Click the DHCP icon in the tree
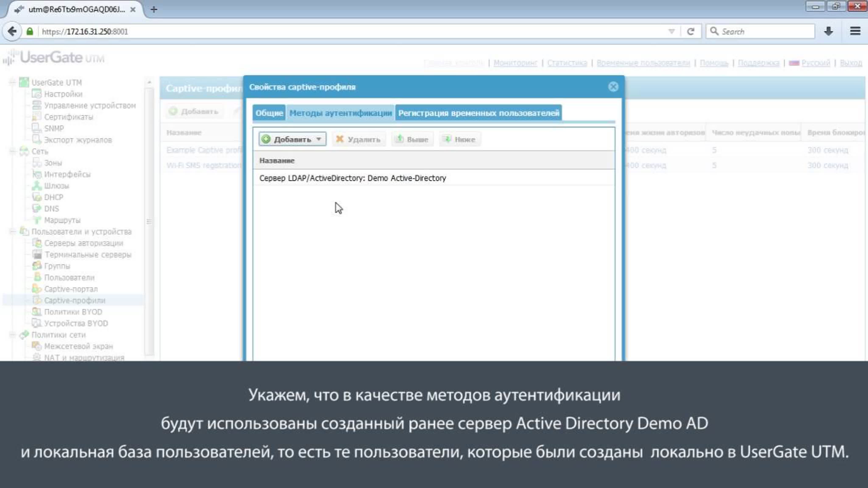 (x=36, y=197)
